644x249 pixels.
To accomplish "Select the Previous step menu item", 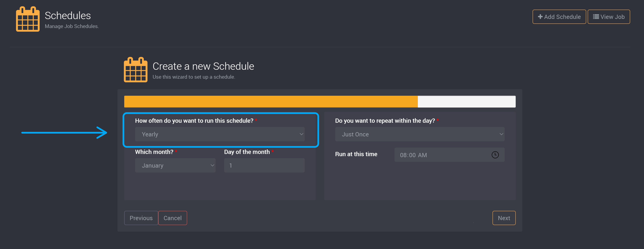I will click(140, 218).
